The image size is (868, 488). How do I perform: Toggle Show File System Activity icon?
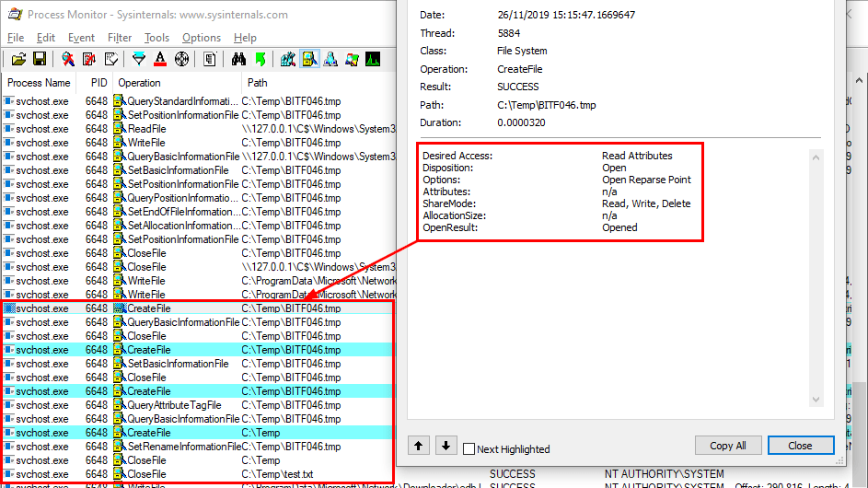point(309,59)
